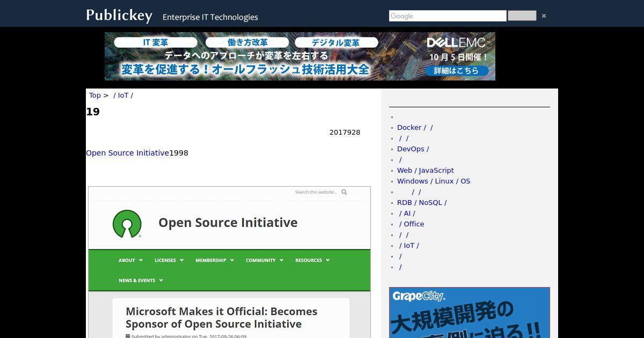Expand LICENSES menu in OSI screenshot
Image resolution: width=644 pixels, height=338 pixels.
click(x=169, y=260)
